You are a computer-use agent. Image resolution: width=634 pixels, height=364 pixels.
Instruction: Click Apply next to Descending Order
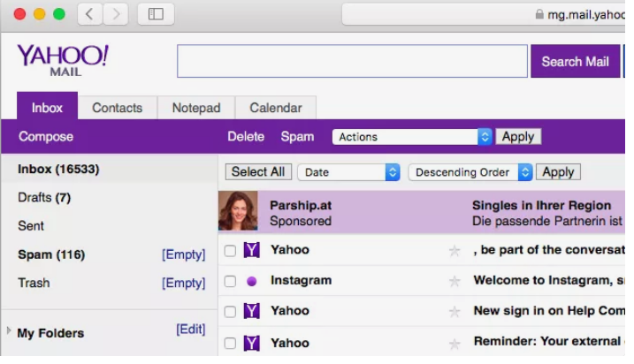558,172
